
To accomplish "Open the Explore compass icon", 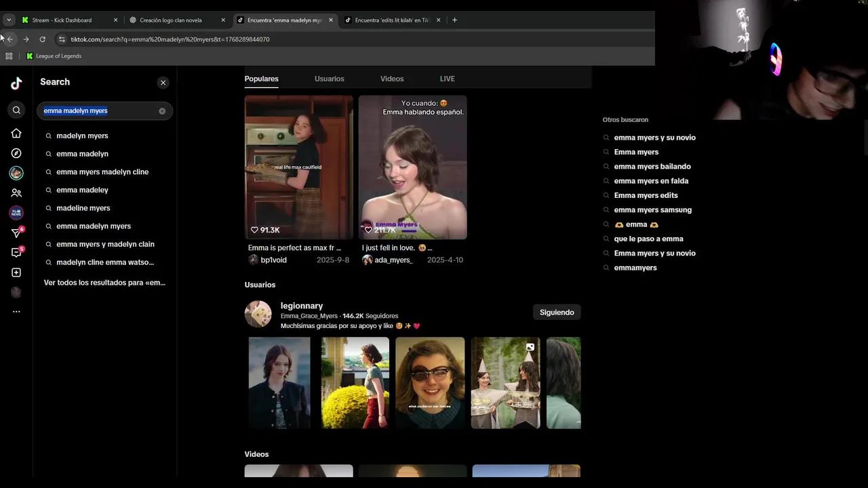I will click(x=16, y=153).
